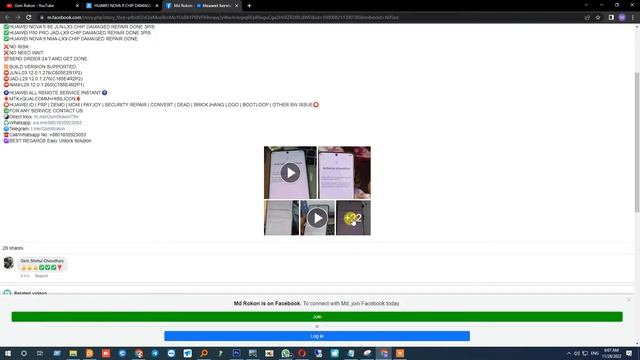The height and width of the screenshot is (360, 640).
Task: Click the page vertical scrollbar thumb
Action: [x=637, y=142]
